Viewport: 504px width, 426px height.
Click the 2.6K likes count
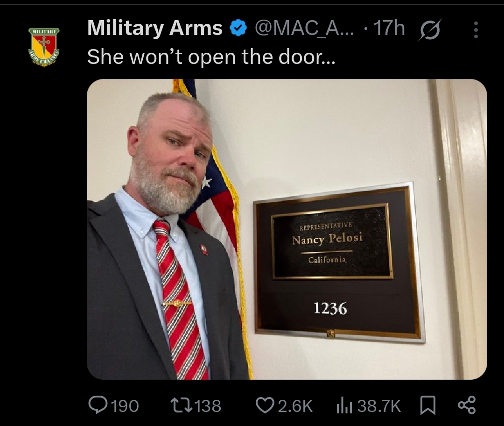click(295, 406)
